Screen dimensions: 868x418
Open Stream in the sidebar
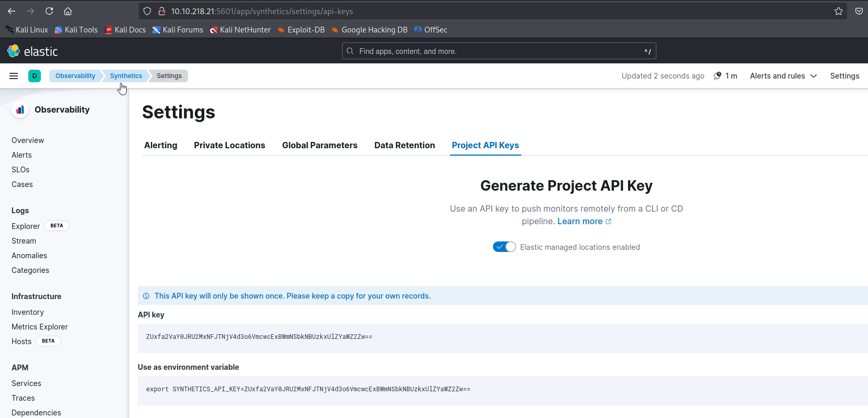(24, 241)
